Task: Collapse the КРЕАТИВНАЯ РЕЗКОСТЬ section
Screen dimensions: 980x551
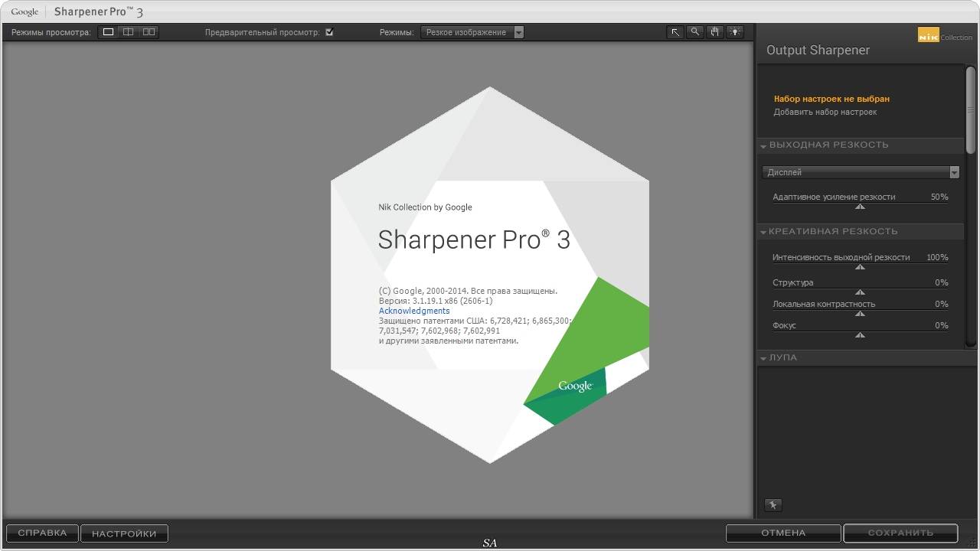Action: coord(763,232)
